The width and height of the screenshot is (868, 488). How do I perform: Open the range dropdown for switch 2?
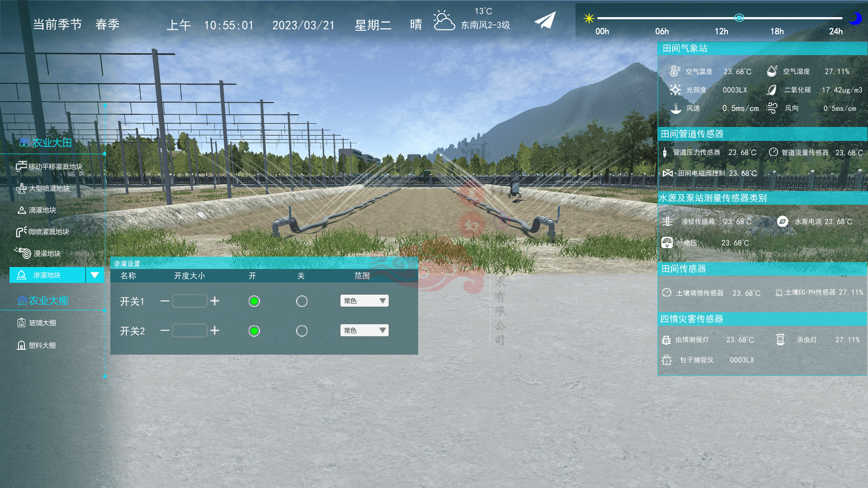point(364,331)
